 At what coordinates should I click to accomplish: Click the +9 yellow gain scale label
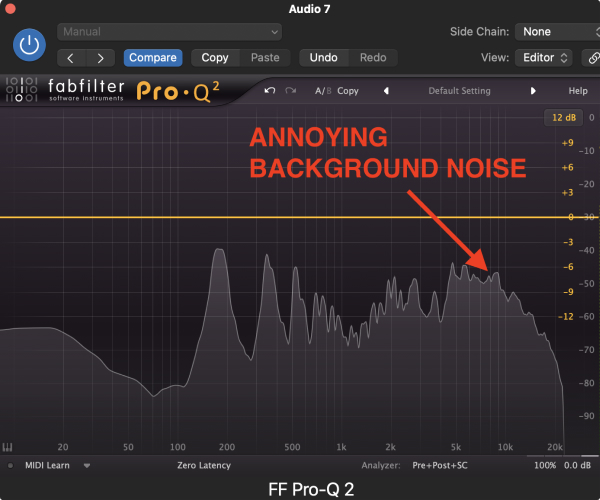(x=567, y=143)
